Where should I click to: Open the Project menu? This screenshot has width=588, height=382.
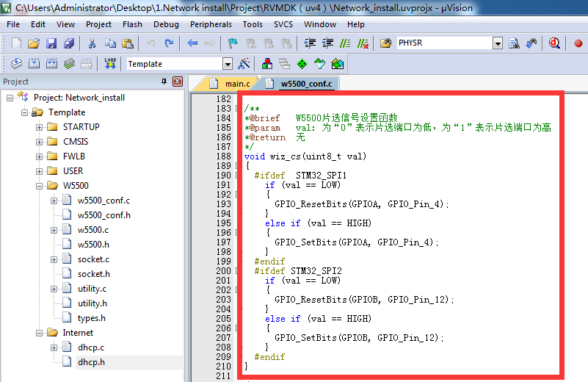98,24
